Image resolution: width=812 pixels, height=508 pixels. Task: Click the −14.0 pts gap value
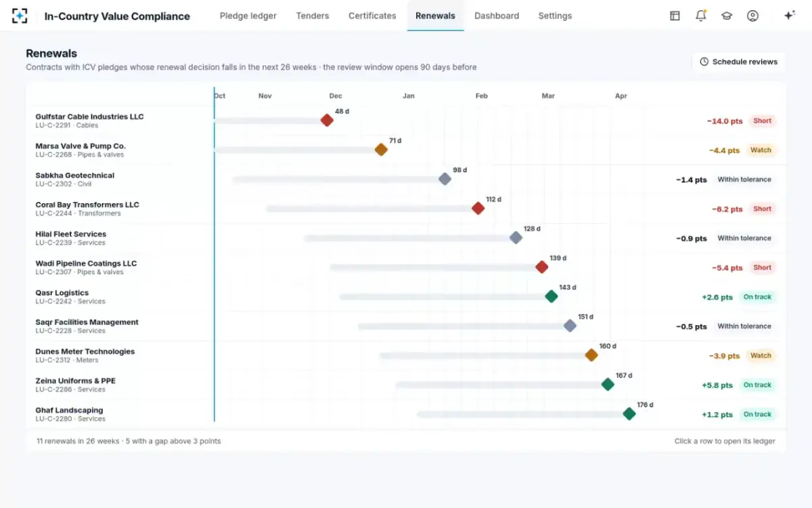click(x=725, y=121)
